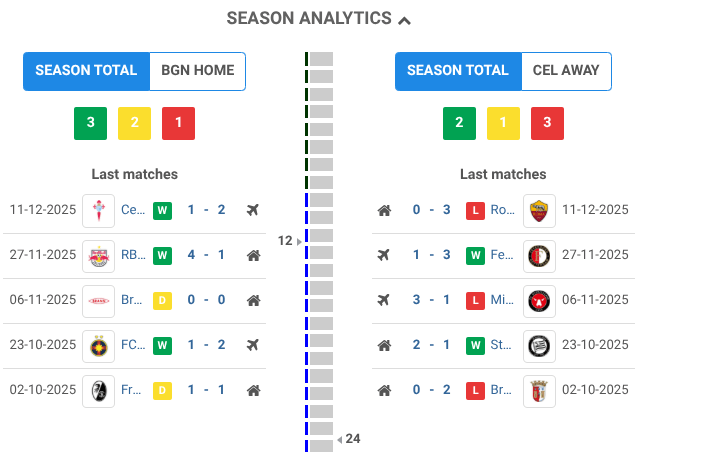Click the red 3 losses badge
Viewport: 705px width, 452px height.
(x=548, y=123)
